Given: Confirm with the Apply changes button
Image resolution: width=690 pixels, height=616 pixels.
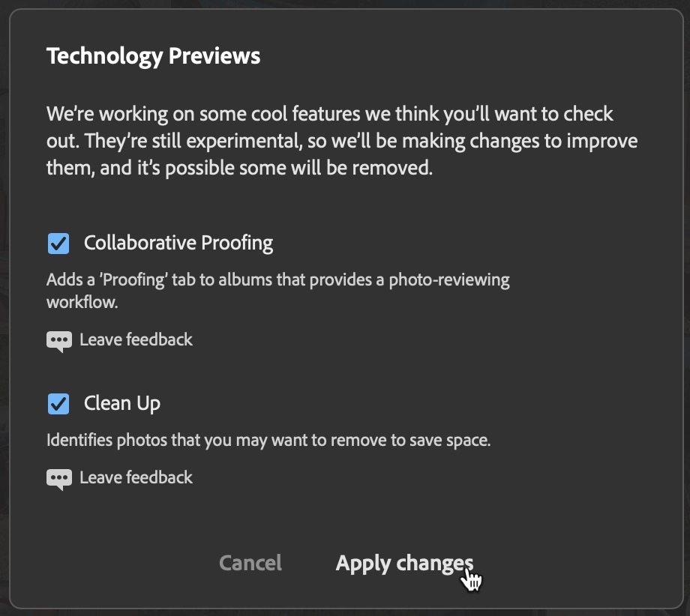Looking at the screenshot, I should click(x=404, y=564).
